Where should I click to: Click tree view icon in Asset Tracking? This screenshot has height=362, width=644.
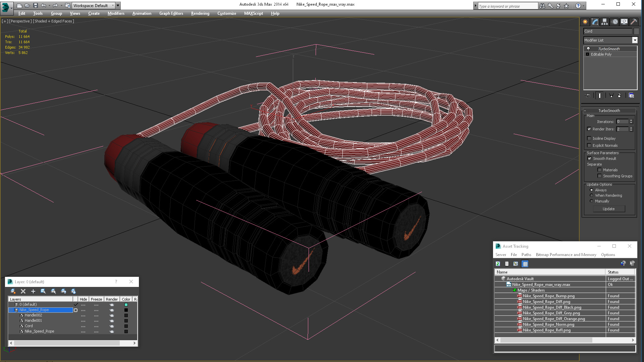(x=516, y=264)
